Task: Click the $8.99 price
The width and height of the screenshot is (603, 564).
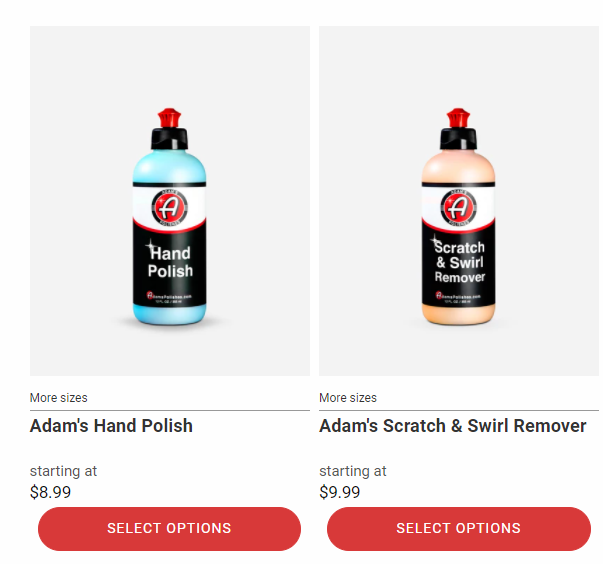Action: tap(50, 492)
